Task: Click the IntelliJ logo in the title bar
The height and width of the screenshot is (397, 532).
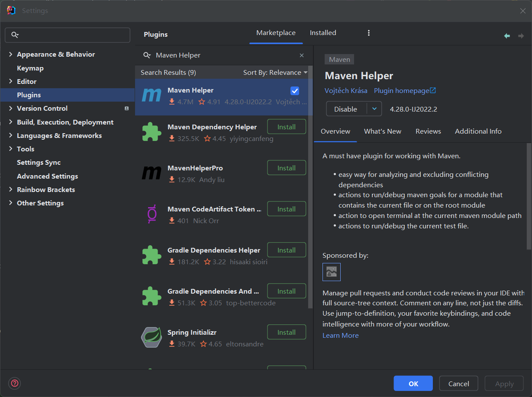Action: click(12, 10)
